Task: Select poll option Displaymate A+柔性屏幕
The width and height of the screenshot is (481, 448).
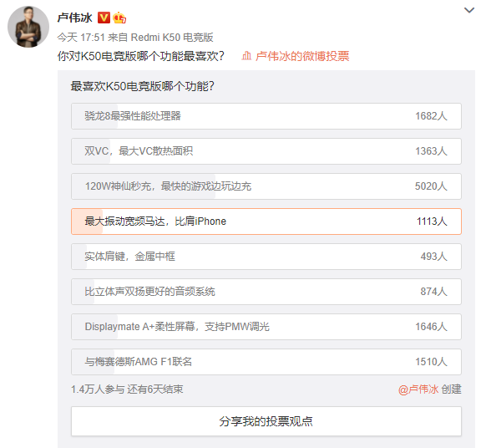Action: tap(266, 327)
